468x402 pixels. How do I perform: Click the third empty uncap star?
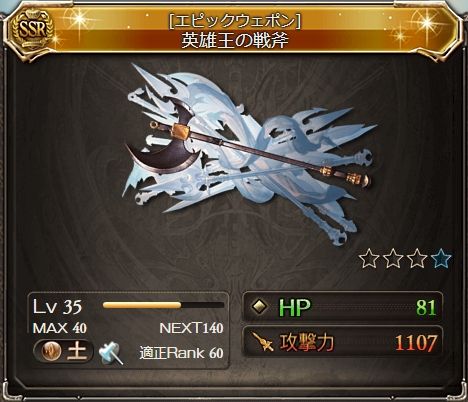coord(418,259)
